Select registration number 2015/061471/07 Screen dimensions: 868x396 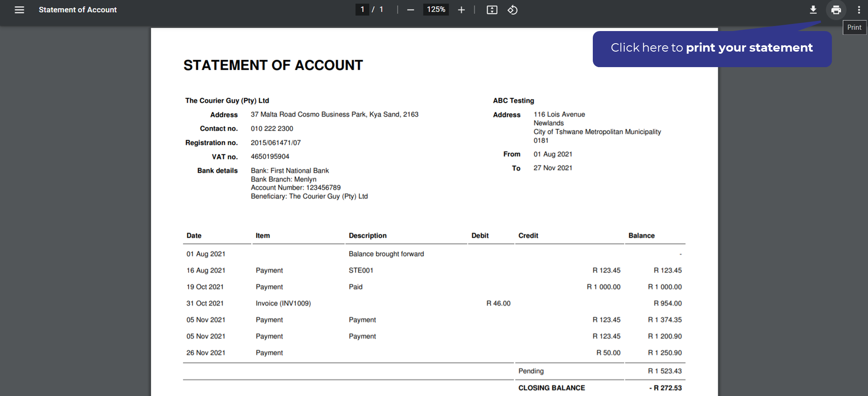click(276, 143)
